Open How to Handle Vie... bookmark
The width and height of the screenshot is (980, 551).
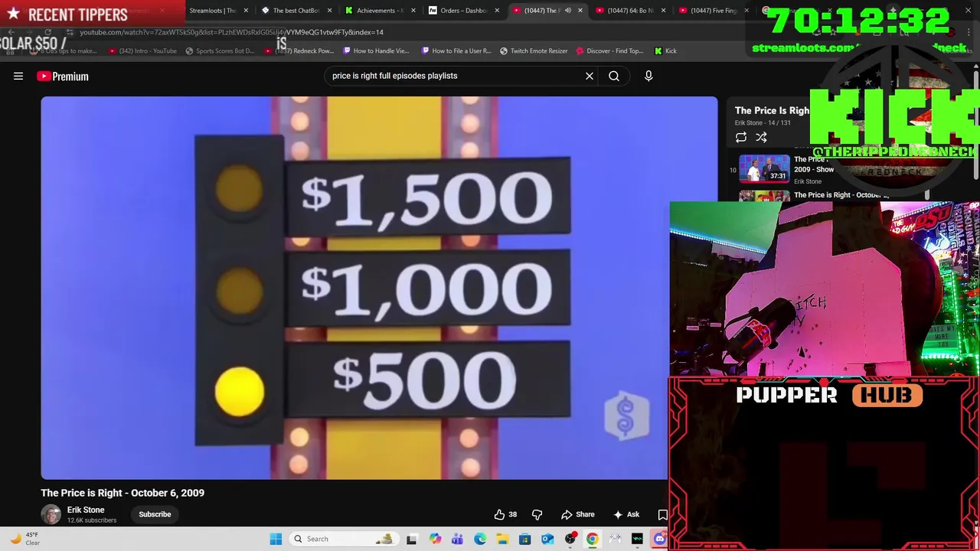(x=376, y=51)
